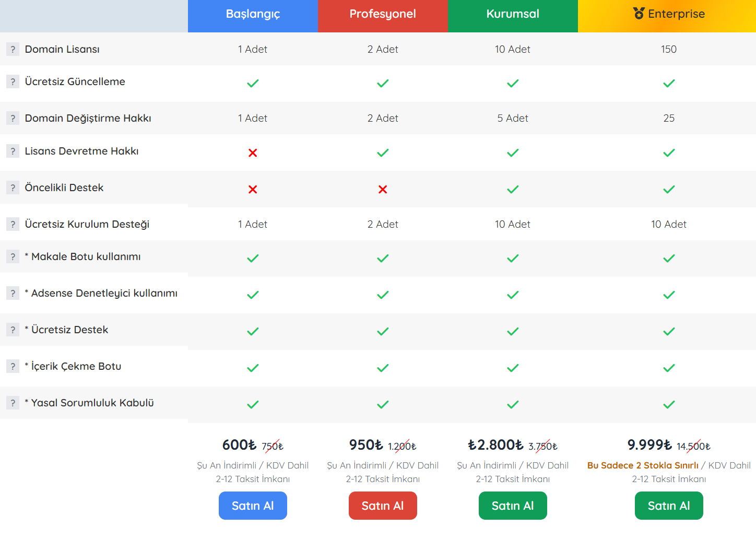This screenshot has height=538, width=756.
Task: Click the '* Yasal Sorumluluk Kabulü' label
Action: (x=89, y=403)
